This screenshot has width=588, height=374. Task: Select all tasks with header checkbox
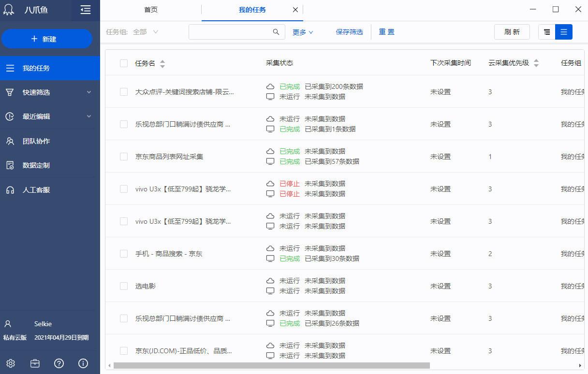tap(124, 63)
